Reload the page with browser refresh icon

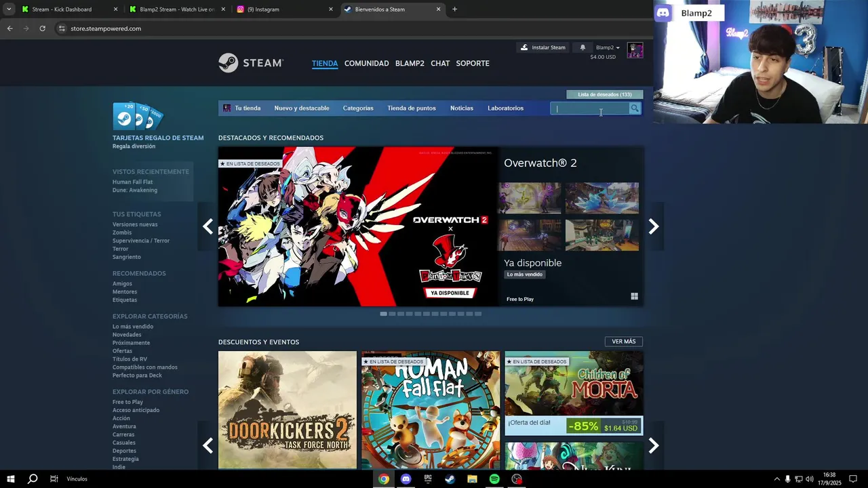(42, 28)
